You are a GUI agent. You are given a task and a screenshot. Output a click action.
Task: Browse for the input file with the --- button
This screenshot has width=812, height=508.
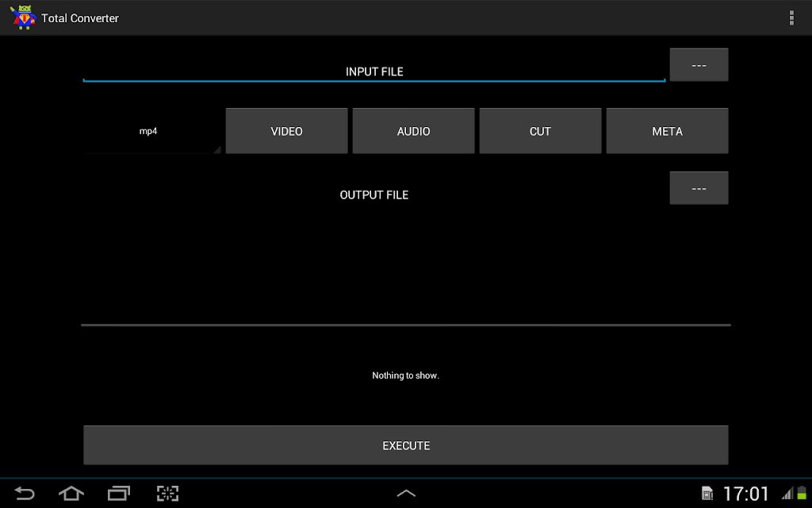pyautogui.click(x=699, y=65)
